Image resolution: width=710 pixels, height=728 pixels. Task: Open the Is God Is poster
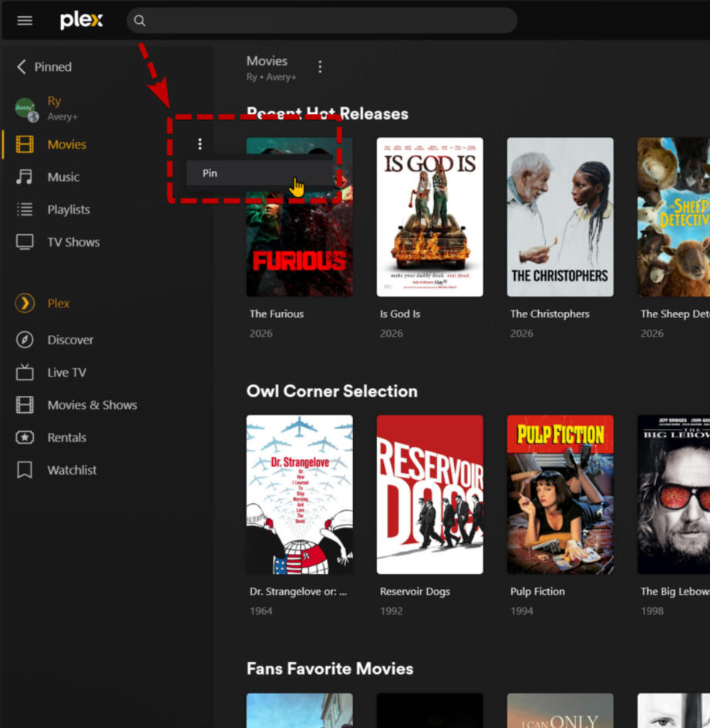point(430,216)
